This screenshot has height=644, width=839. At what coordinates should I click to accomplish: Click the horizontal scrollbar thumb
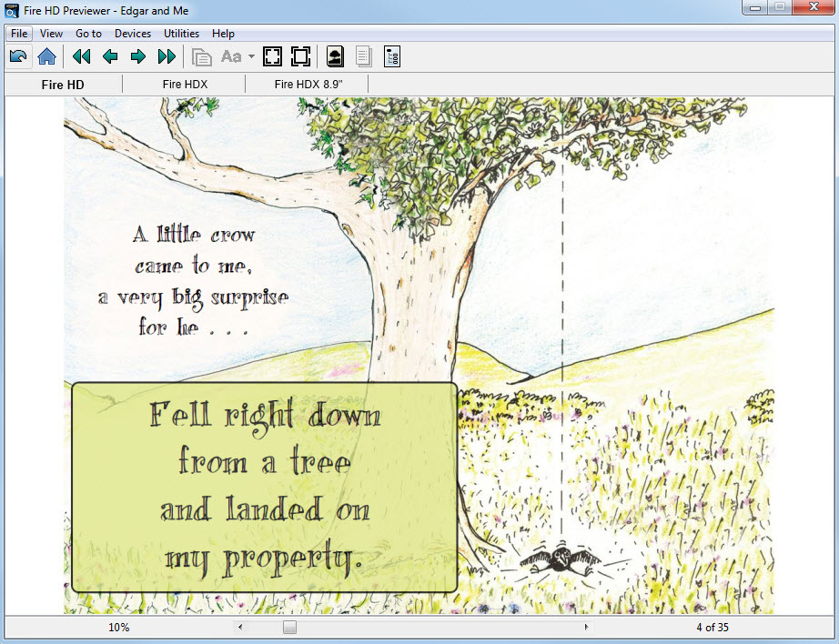[289, 627]
